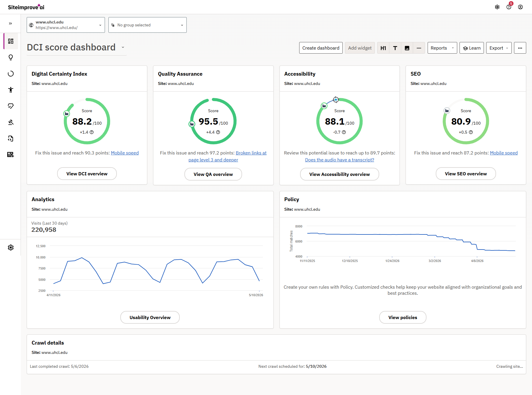Follow Does the audio have a transcript link
The width and height of the screenshot is (532, 395).
point(339,160)
